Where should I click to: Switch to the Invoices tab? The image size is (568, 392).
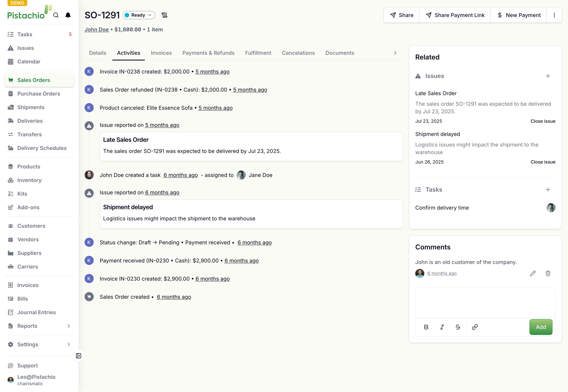pyautogui.click(x=161, y=53)
